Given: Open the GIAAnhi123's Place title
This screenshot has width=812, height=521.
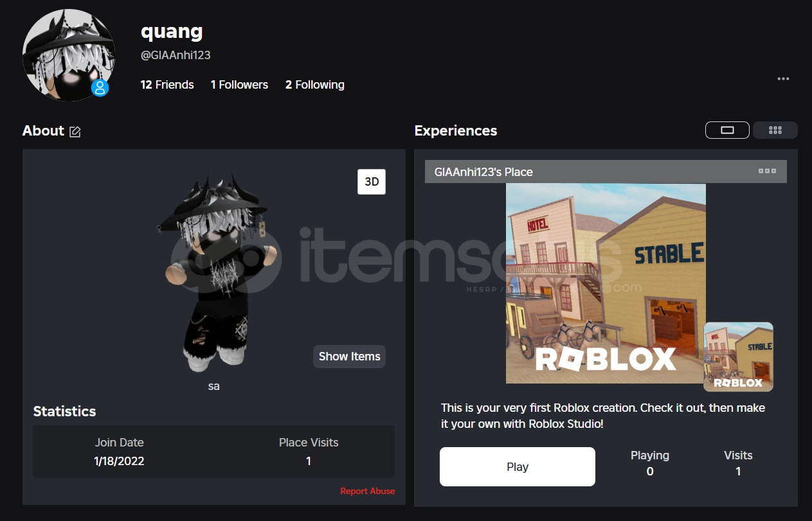Looking at the screenshot, I should [x=483, y=172].
